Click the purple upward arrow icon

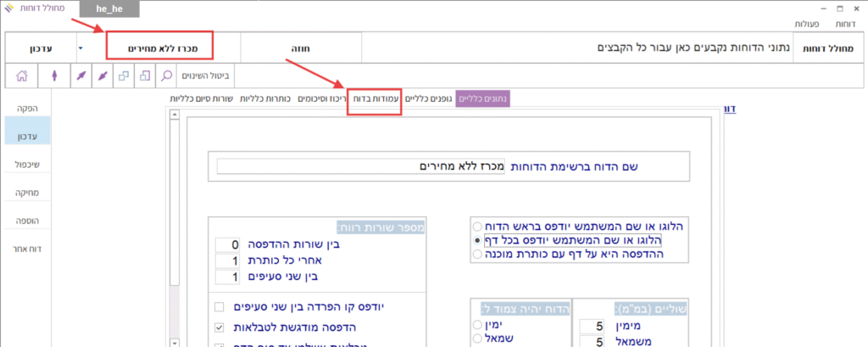tap(53, 76)
